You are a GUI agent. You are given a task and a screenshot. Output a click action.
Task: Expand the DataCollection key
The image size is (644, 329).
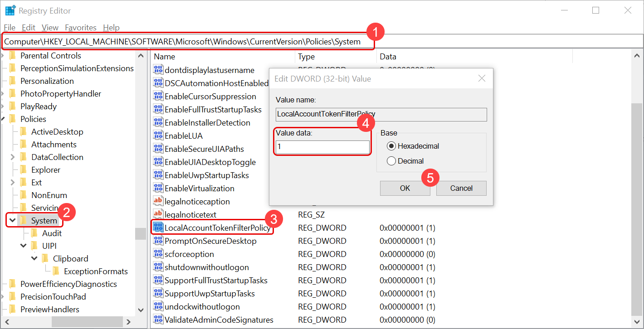12,157
